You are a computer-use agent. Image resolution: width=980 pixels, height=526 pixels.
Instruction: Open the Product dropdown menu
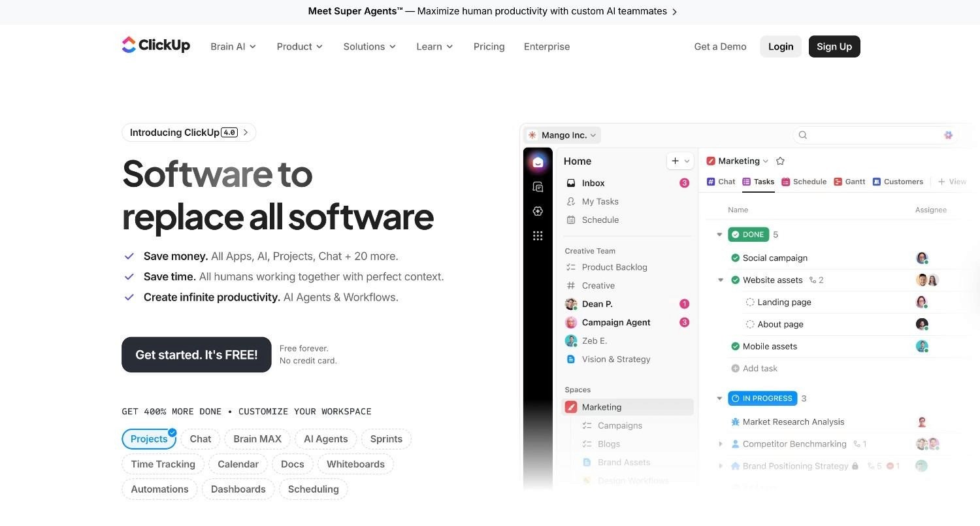(300, 46)
